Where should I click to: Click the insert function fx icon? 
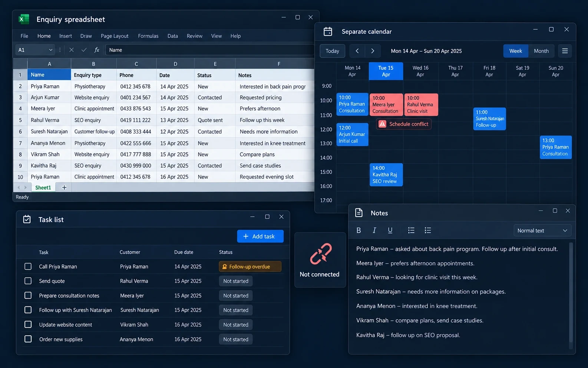(x=97, y=50)
